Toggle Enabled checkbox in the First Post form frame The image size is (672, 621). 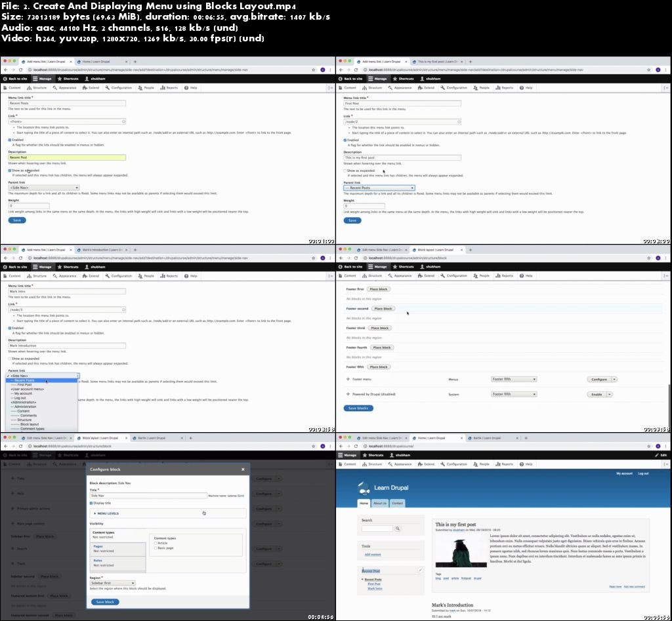coord(345,140)
